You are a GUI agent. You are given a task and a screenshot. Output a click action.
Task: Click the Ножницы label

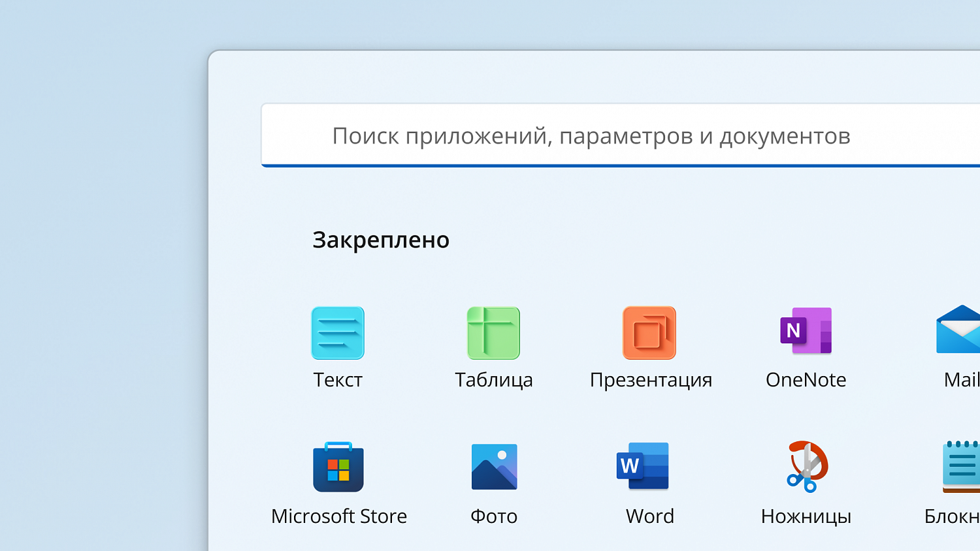806,516
